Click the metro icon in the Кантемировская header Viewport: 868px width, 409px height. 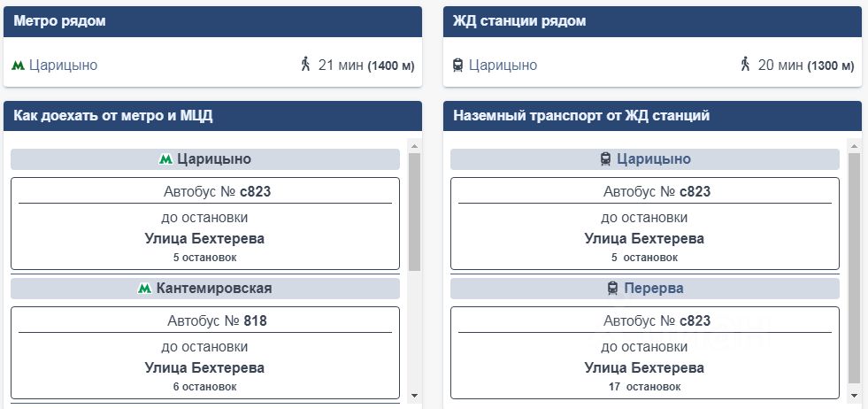click(x=144, y=289)
